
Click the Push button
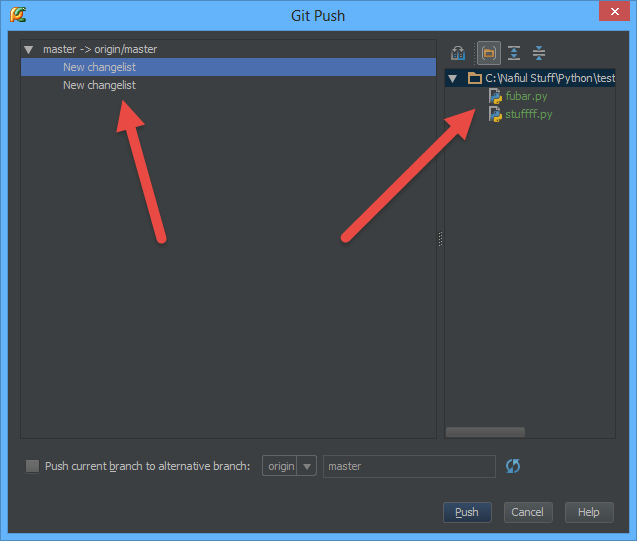pos(467,512)
